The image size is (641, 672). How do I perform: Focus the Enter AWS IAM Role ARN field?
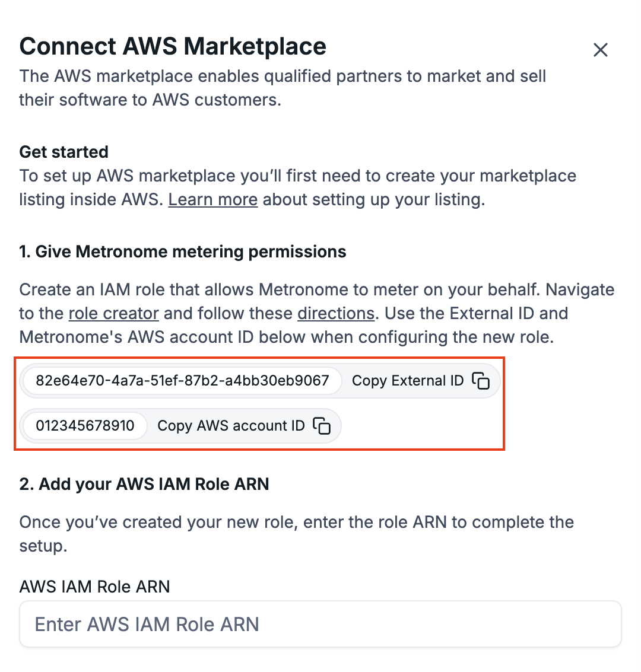[320, 624]
